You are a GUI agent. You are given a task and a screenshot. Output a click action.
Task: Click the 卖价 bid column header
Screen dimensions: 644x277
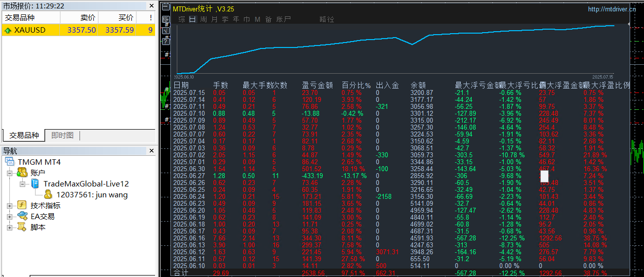(79, 18)
